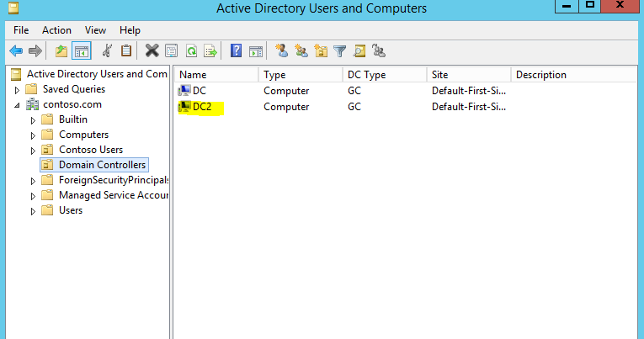Click the Delete X icon
This screenshot has width=644, height=339.
152,50
